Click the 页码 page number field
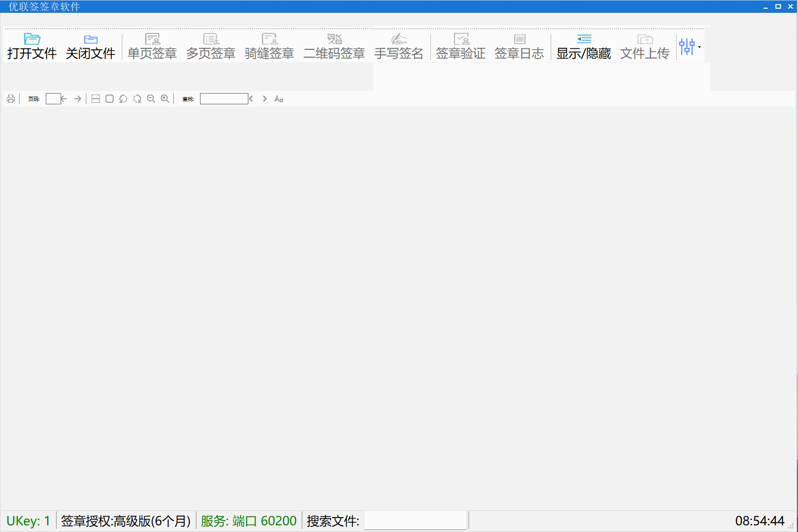Viewport: 798px width, 532px height. [53, 99]
